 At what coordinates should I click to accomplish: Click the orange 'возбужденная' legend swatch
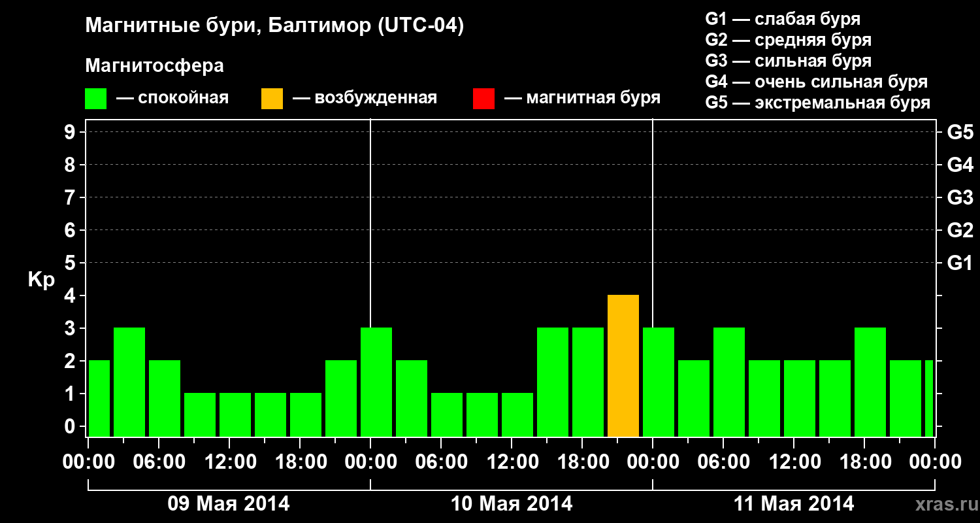tap(272, 99)
